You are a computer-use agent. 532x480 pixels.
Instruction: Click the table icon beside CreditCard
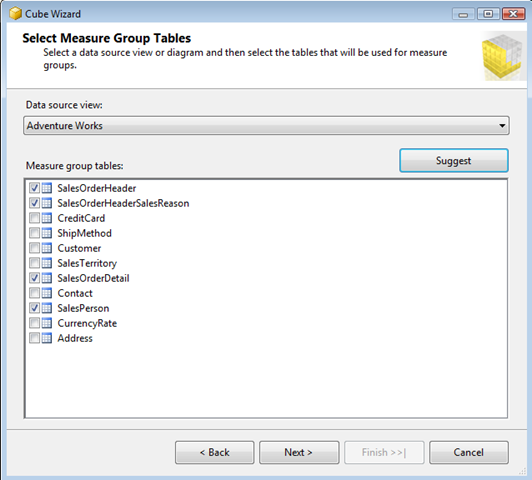[x=47, y=218]
